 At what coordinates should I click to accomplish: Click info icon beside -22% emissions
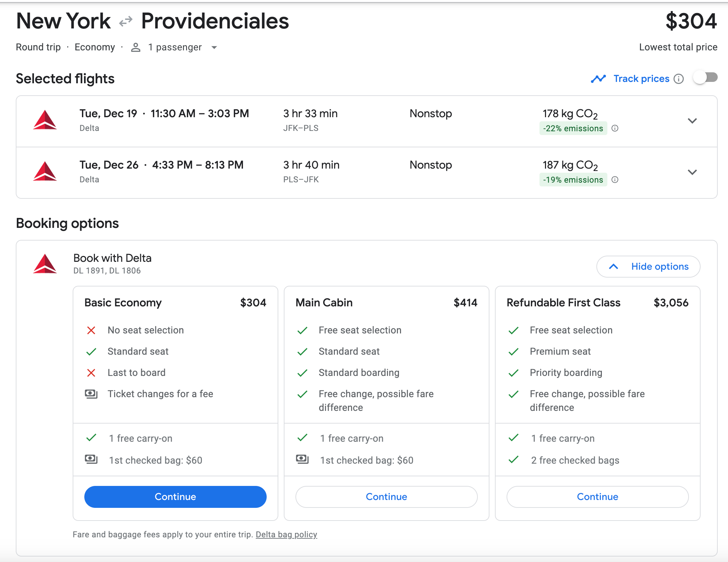point(615,129)
